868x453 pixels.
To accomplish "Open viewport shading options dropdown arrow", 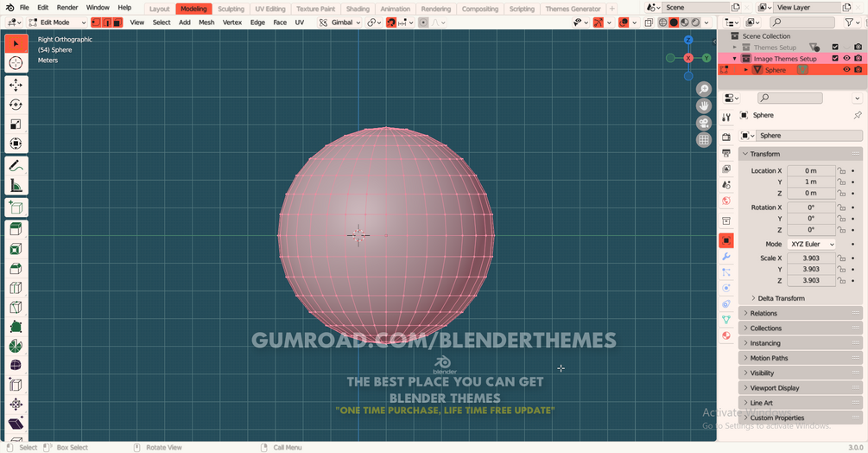I will (706, 22).
